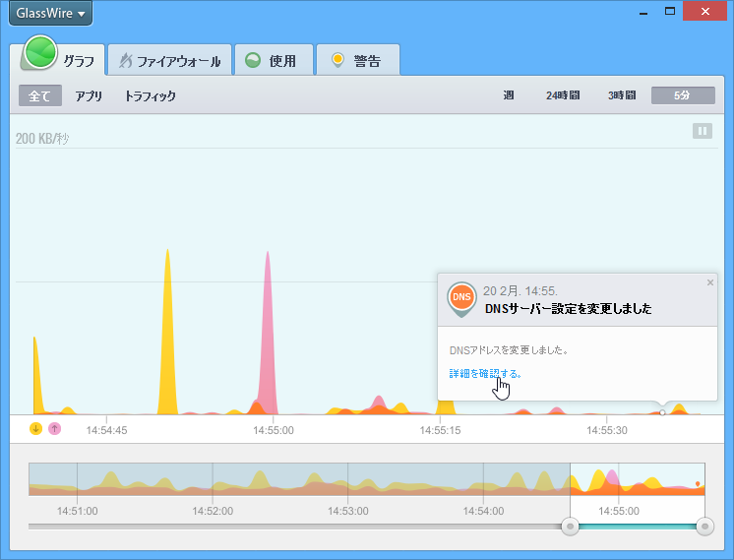Screen dimensions: 734x560
Task: Click the alert marker on graph timeline
Action: tap(662, 412)
